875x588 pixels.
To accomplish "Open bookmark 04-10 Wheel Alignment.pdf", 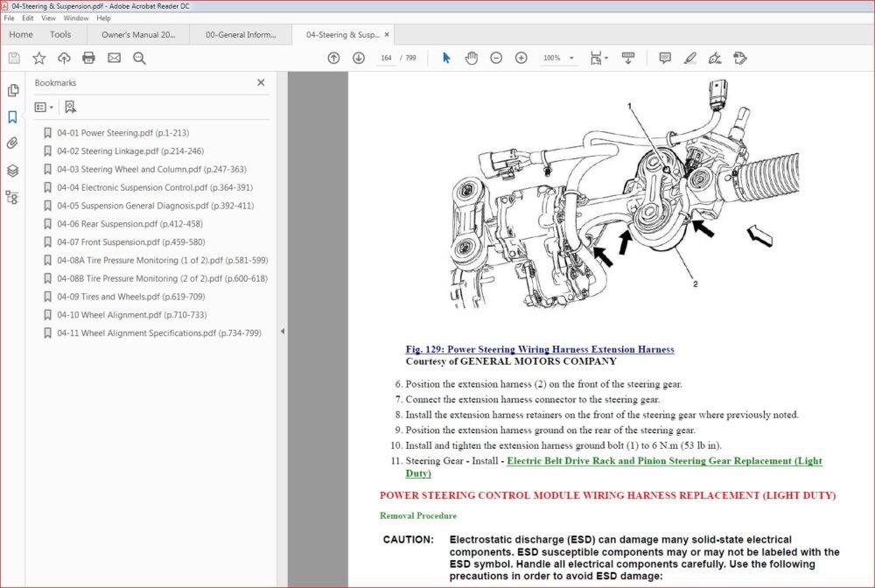I will click(132, 315).
